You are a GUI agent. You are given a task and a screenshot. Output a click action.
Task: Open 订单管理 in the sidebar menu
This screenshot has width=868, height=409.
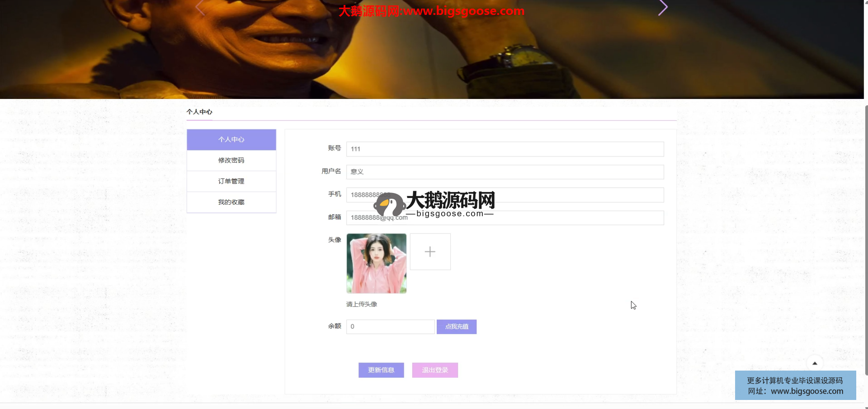(x=231, y=181)
